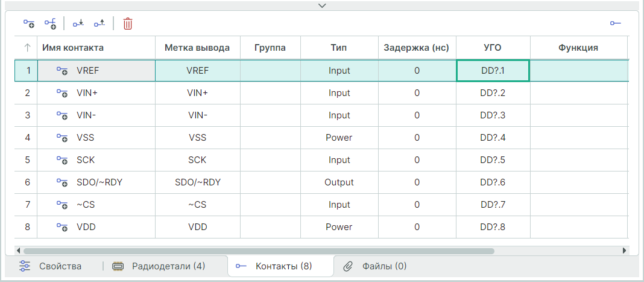Move the selected contact up

click(x=99, y=24)
